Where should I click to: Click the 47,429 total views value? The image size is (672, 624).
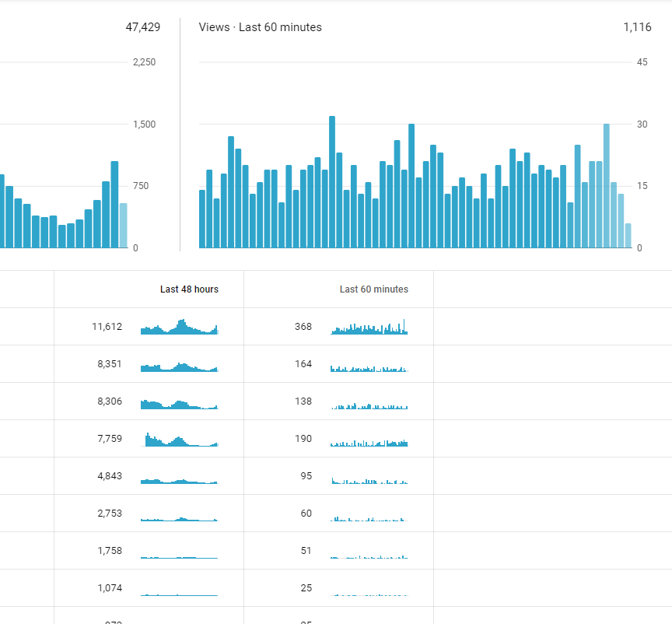(x=142, y=27)
